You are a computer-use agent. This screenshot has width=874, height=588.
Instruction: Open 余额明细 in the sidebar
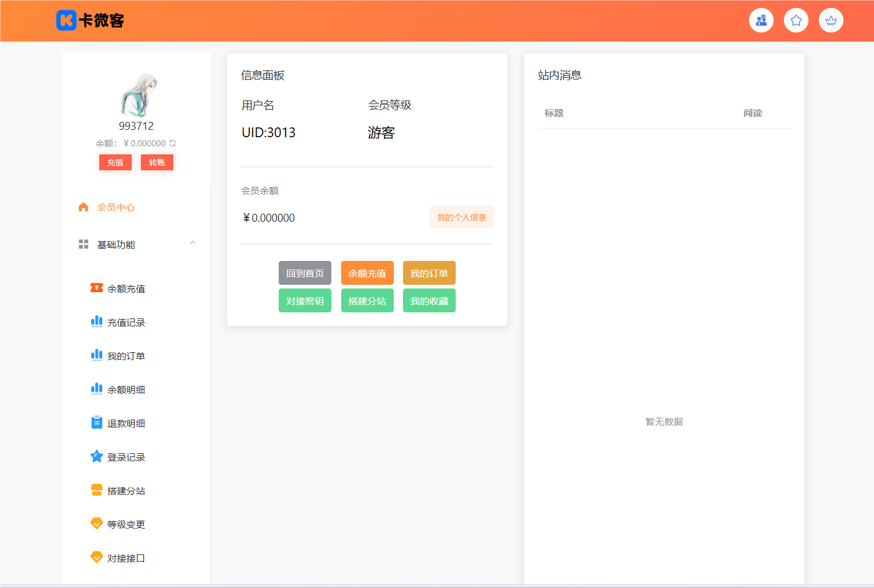[x=126, y=390]
